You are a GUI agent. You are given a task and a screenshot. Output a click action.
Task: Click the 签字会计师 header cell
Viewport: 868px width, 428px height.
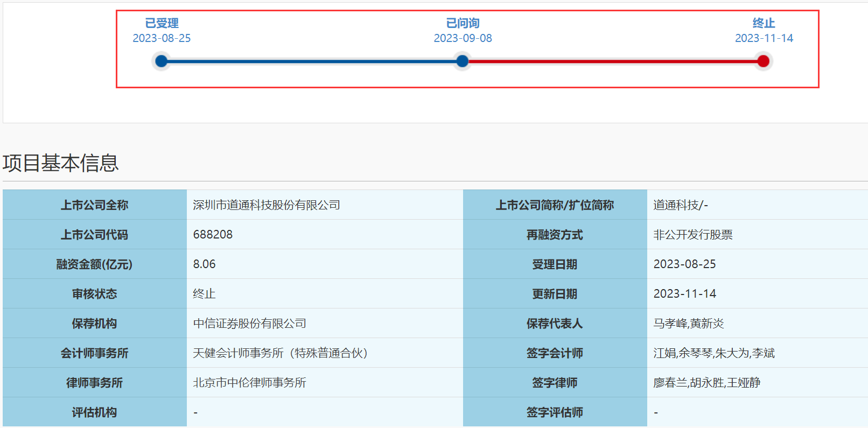pyautogui.click(x=555, y=353)
